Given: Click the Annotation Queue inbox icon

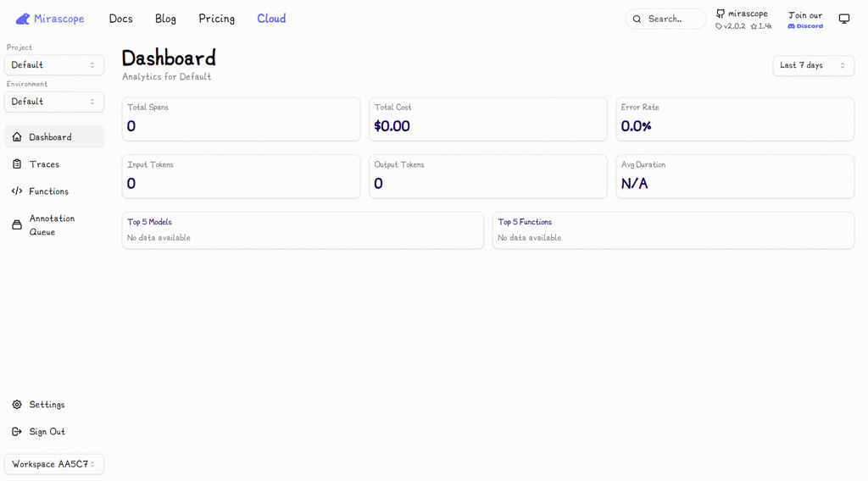Looking at the screenshot, I should (17, 224).
